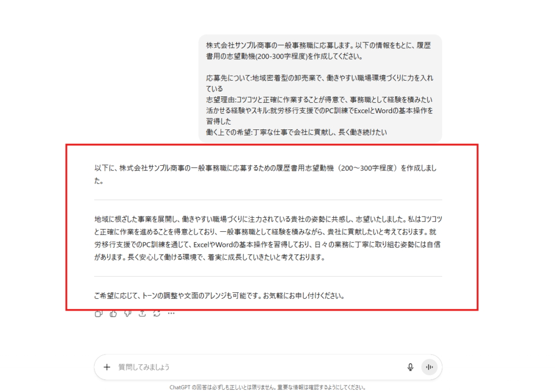Share the response using the upload arrow icon
The image size is (555, 392).
(143, 313)
